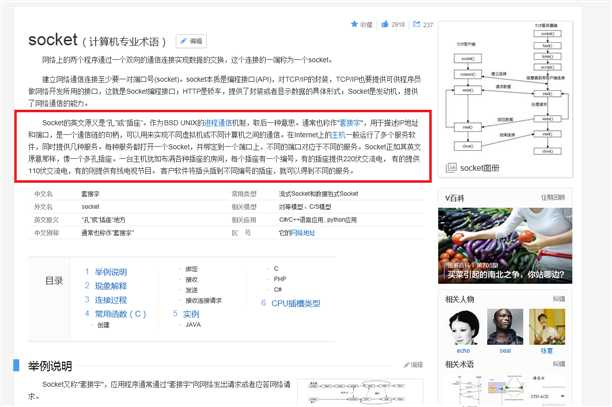Open the socket图册 album label
This screenshot has width=612, height=407.
pyautogui.click(x=480, y=168)
